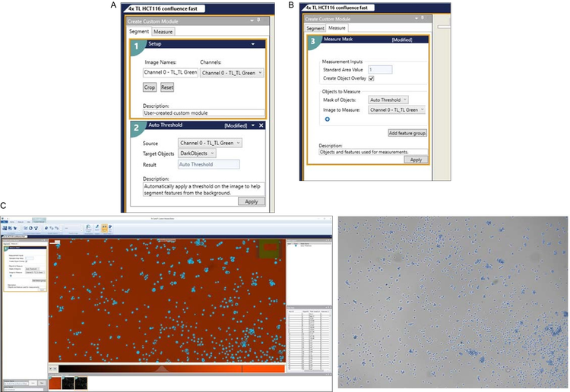Click the Crop button
This screenshot has width=570, height=392.
pos(150,87)
